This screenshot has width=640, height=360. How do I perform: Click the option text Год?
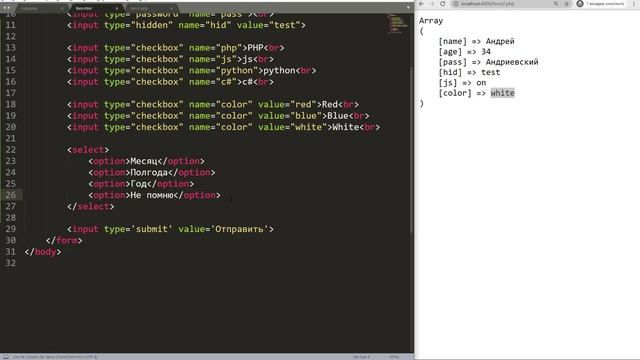pyautogui.click(x=138, y=184)
